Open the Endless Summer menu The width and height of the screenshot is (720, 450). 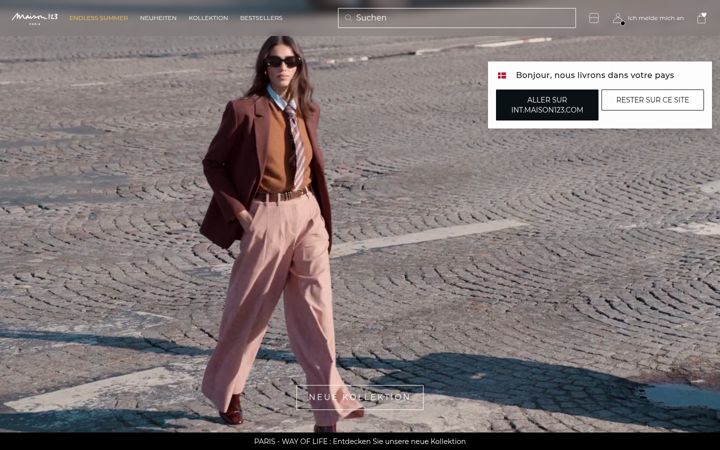(99, 18)
